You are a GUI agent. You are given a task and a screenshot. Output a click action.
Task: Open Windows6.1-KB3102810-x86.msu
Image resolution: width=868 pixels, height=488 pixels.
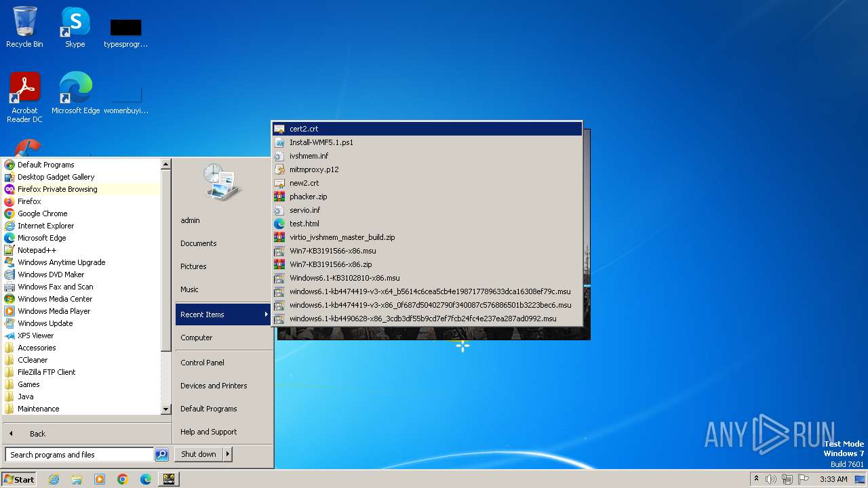(x=427, y=278)
